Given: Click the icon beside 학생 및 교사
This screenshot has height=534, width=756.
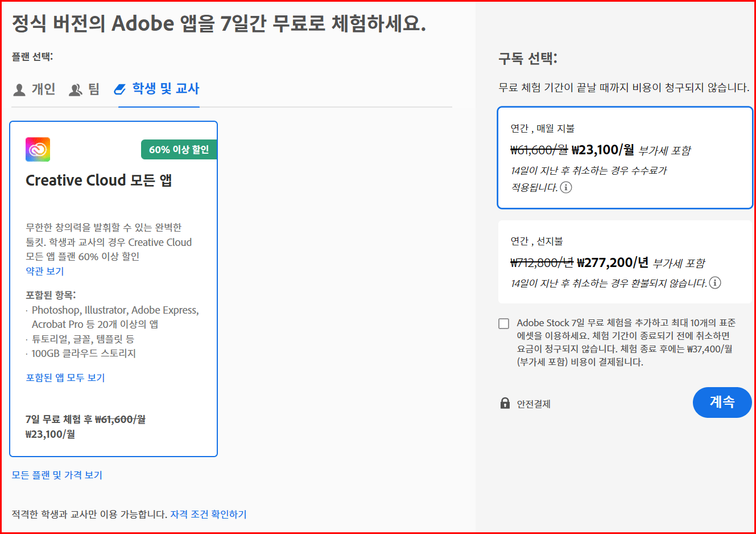Looking at the screenshot, I should pos(119,89).
